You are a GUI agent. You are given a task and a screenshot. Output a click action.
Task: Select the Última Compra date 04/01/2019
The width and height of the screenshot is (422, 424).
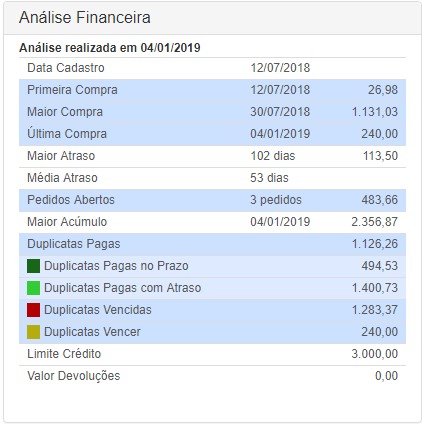pyautogui.click(x=280, y=134)
